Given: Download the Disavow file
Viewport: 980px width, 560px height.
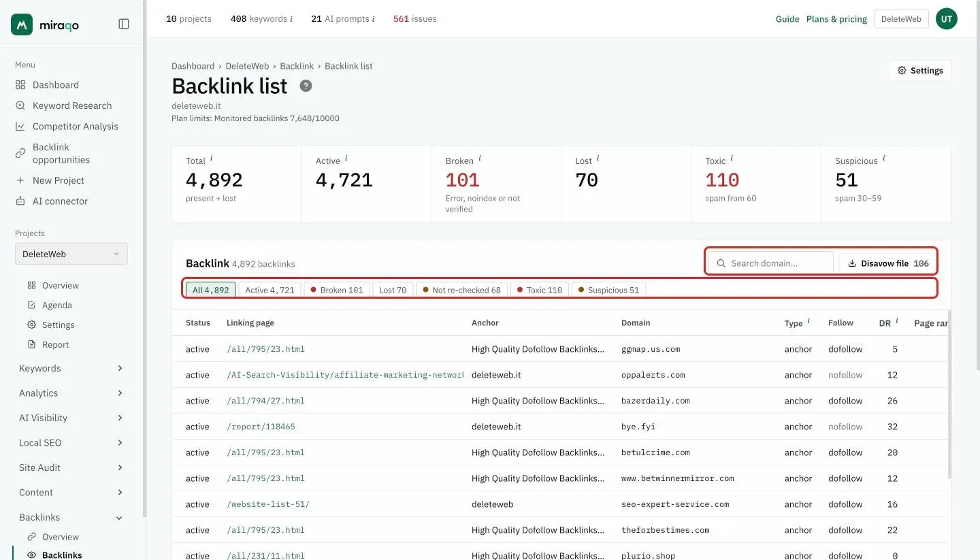Looking at the screenshot, I should 887,263.
